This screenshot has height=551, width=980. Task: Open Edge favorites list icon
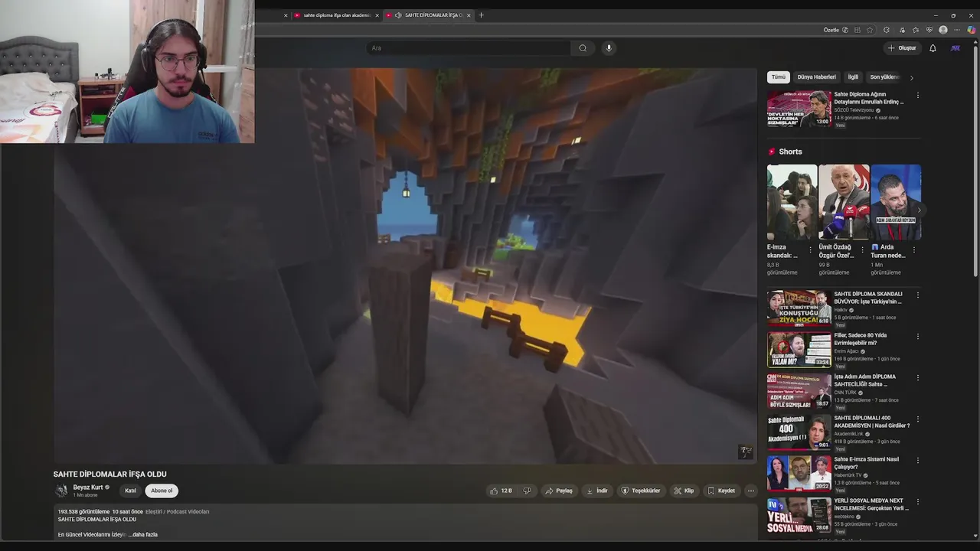coord(916,30)
